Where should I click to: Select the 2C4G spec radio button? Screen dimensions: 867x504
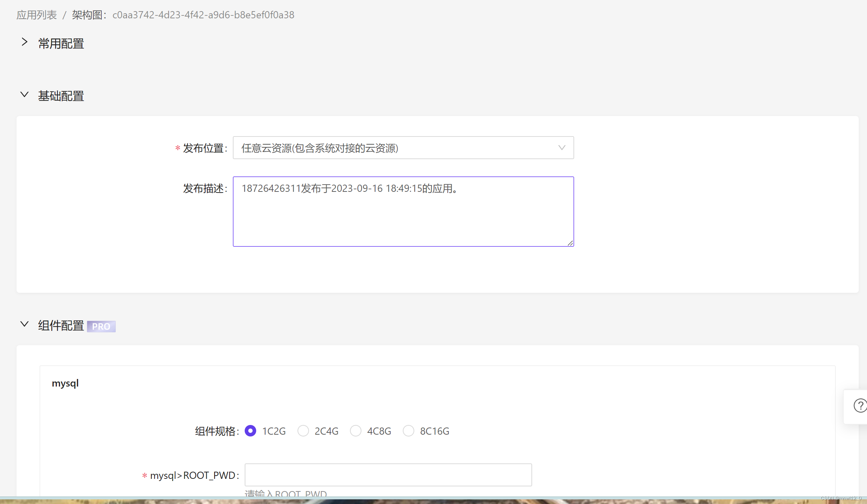303,431
